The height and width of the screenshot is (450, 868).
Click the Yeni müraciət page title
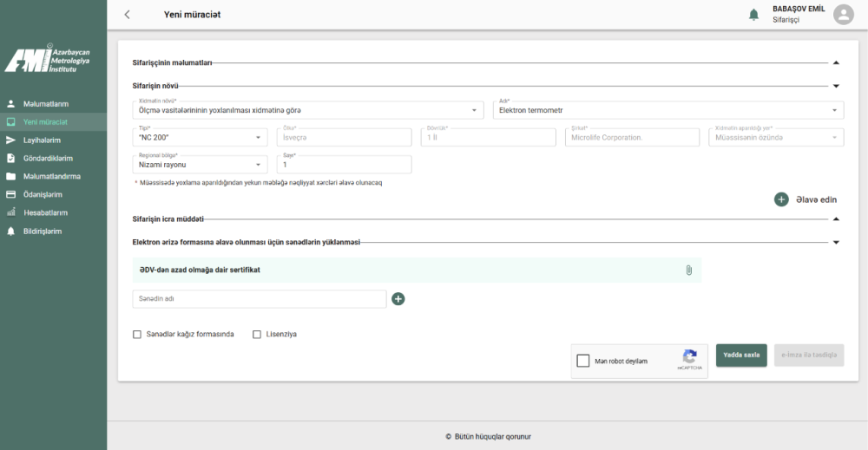(192, 15)
